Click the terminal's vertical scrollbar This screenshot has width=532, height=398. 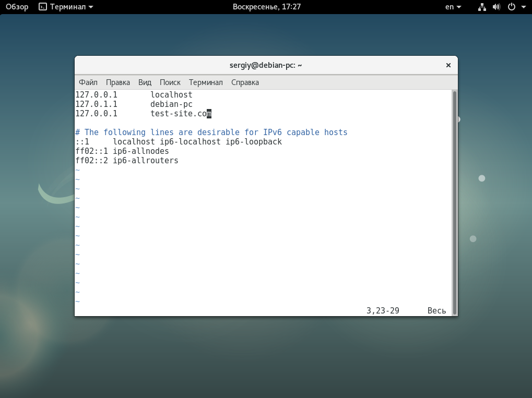pos(454,202)
